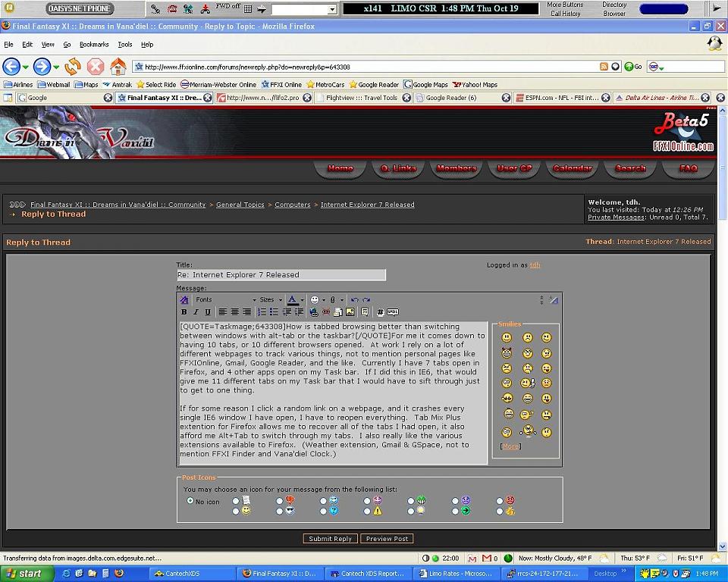Screen dimensions: 728x582
Task: Wrap selection in quote tags
Action: point(365,312)
